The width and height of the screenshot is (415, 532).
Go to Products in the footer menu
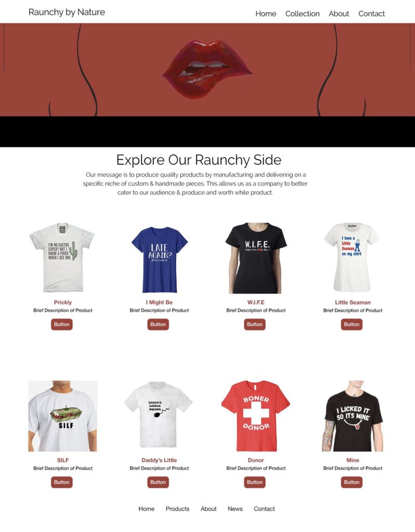(178, 509)
